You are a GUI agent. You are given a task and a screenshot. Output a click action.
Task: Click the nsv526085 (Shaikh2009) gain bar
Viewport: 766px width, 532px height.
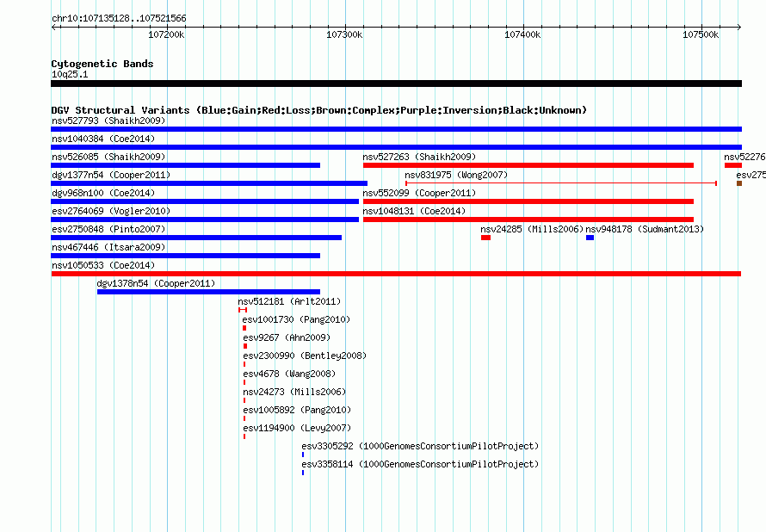(186, 165)
